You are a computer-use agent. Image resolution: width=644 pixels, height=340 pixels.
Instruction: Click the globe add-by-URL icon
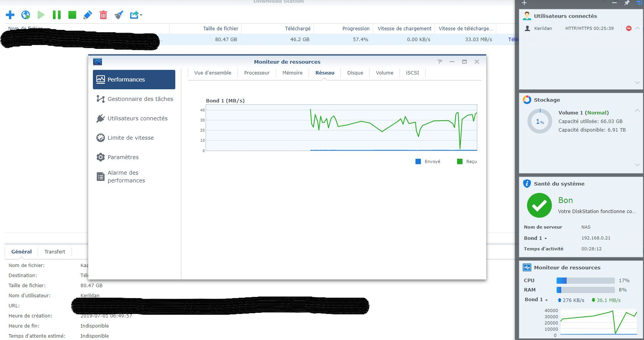tap(26, 15)
